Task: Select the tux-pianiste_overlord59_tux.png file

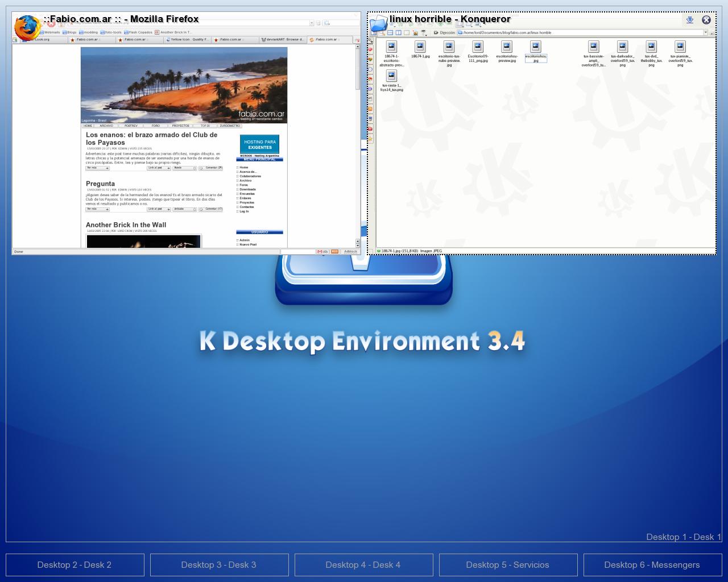Action: [x=680, y=48]
